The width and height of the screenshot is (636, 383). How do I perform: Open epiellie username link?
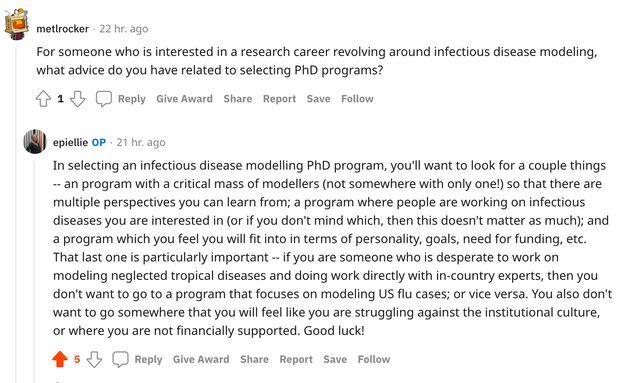pyautogui.click(x=70, y=142)
